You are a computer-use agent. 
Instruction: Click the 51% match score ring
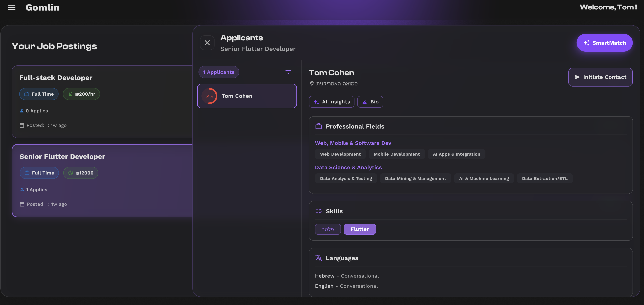pyautogui.click(x=209, y=96)
